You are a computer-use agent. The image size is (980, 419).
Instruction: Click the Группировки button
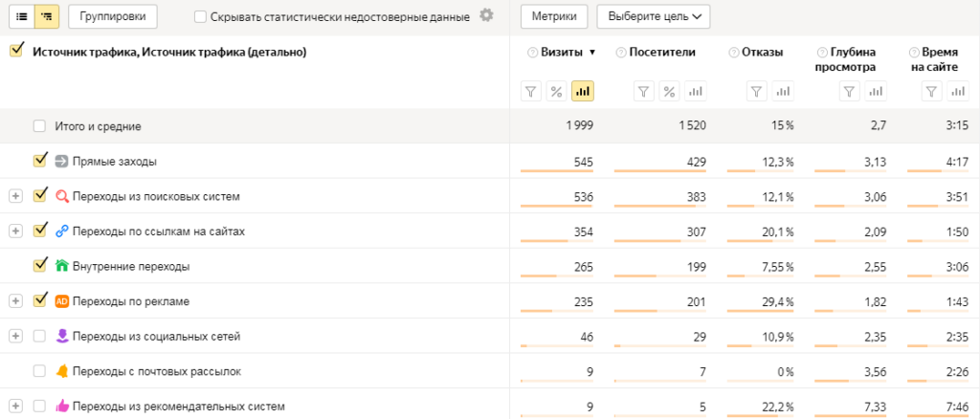click(113, 16)
